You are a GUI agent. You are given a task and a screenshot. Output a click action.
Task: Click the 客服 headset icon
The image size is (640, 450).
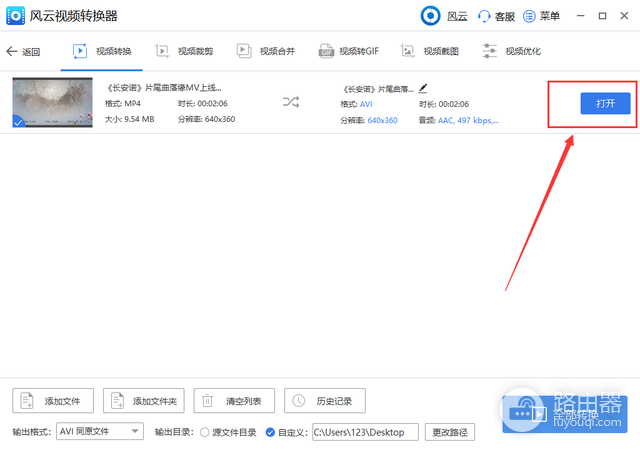[x=484, y=16]
